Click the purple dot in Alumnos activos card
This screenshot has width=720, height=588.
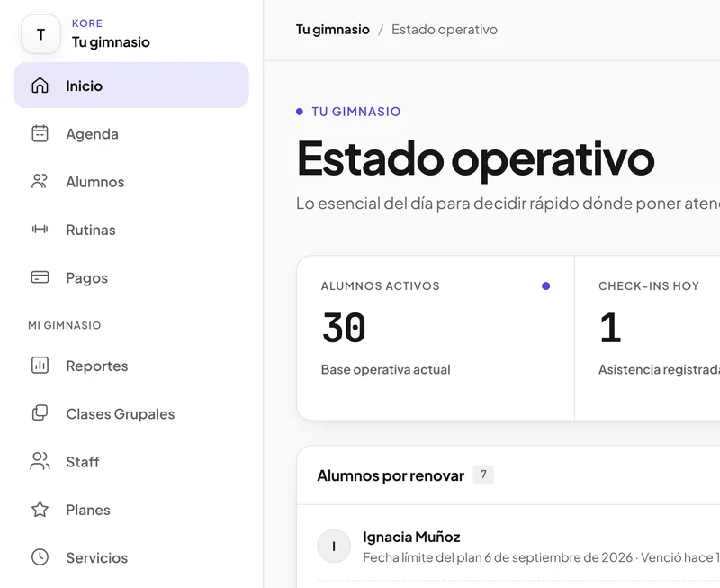tap(545, 285)
